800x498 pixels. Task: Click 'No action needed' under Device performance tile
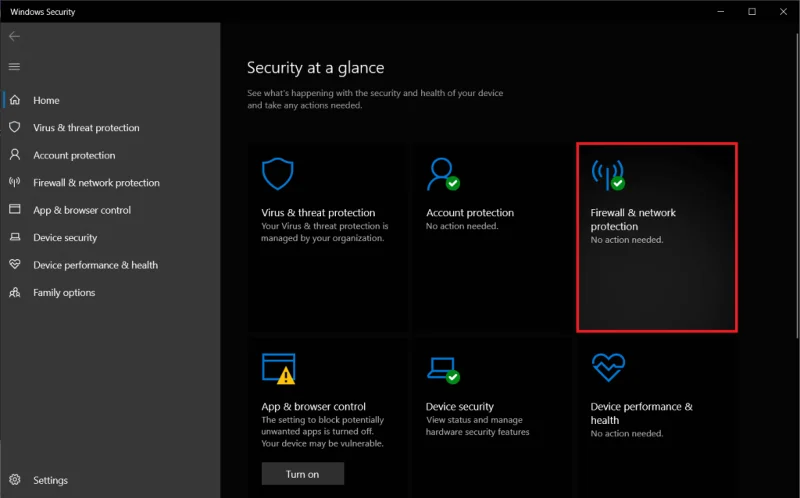tap(627, 434)
